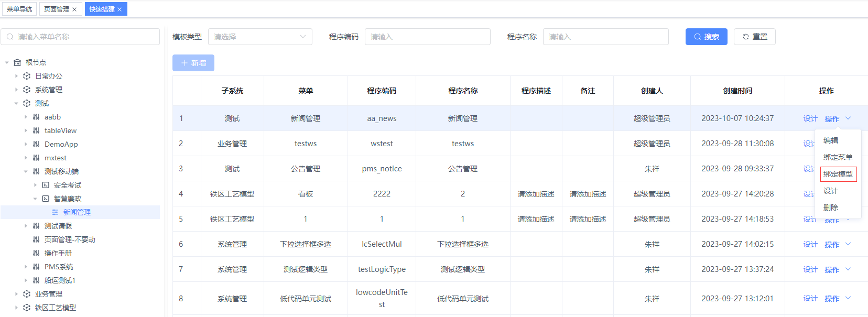Choose 绑定菜单 from the dropdown menu
This screenshot has width=868, height=317.
(x=838, y=157)
